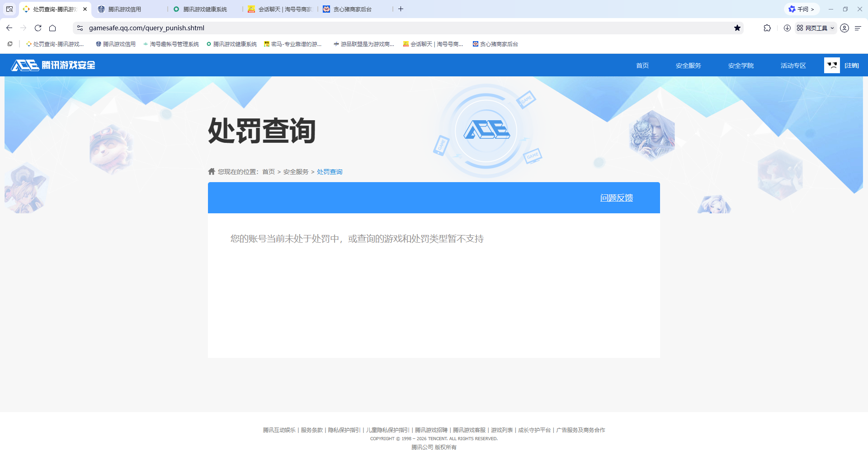This screenshot has height=470, width=868.
Task: Click the user avatar next to 注销
Action: click(x=831, y=65)
